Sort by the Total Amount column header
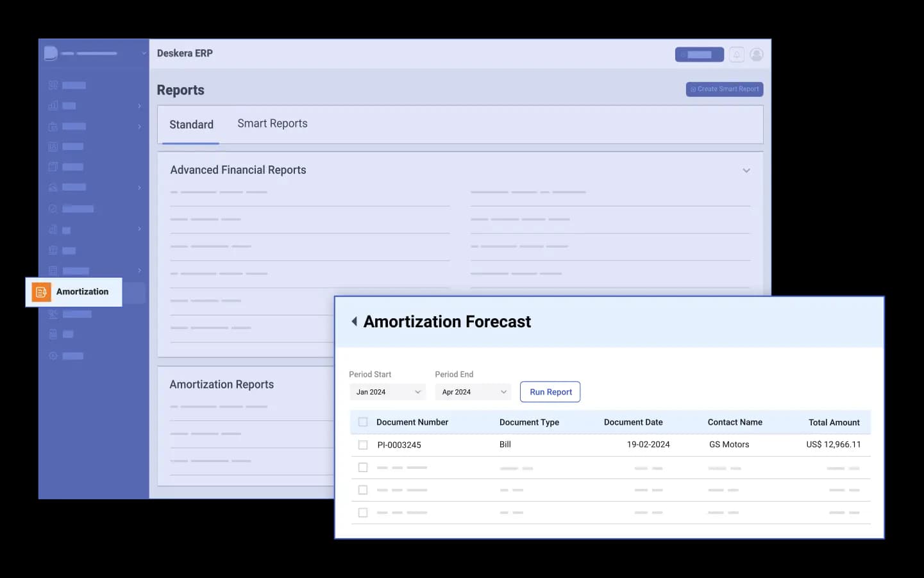This screenshot has width=924, height=578. coord(834,422)
